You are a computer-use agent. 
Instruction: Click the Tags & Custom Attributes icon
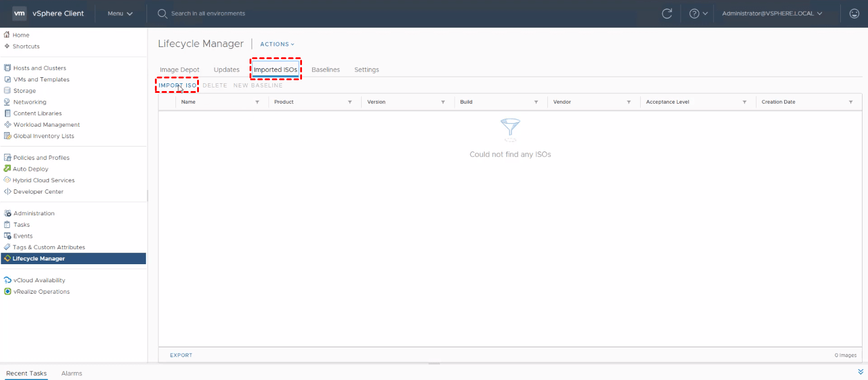point(8,247)
